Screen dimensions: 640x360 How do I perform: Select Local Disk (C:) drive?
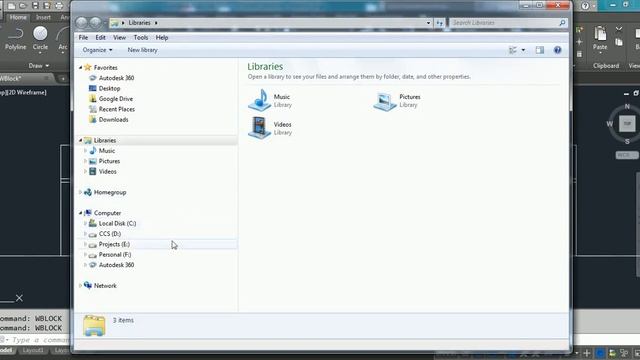[x=117, y=223]
